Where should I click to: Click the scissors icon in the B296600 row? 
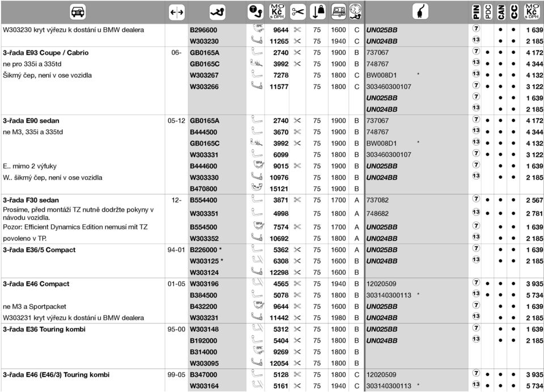[x=297, y=30]
